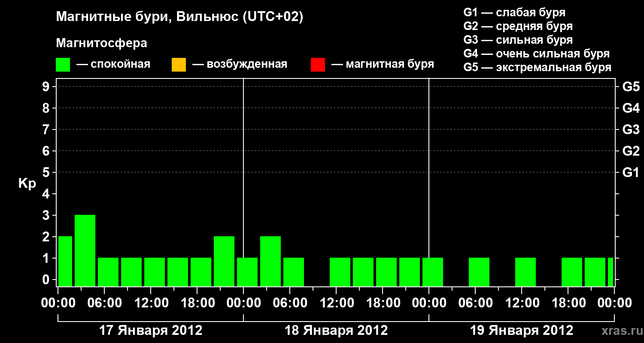Click the 'G3' right axis label
Viewport: 644px width, 343px height.
point(631,130)
